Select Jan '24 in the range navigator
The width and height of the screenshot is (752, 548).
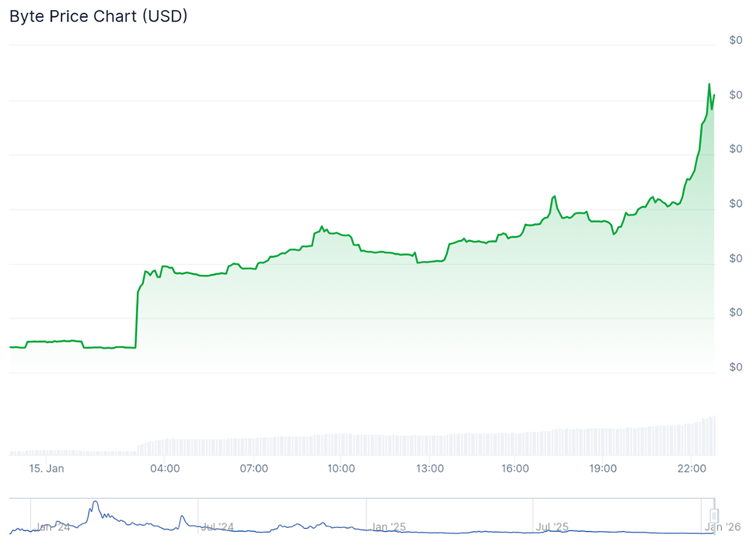point(53,526)
